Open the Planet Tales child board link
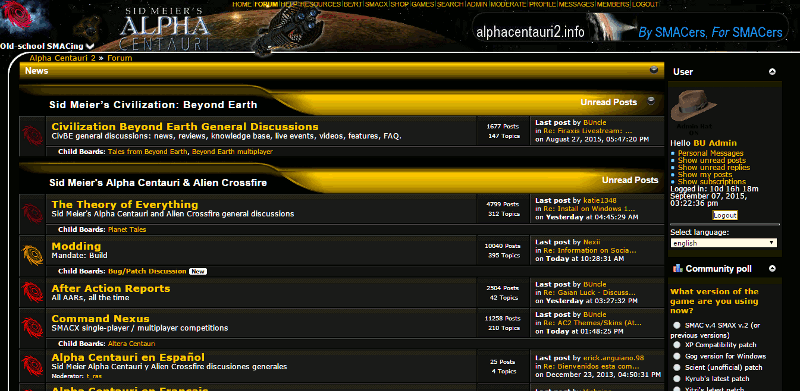Screen dimensions: 800x391 point(127,230)
